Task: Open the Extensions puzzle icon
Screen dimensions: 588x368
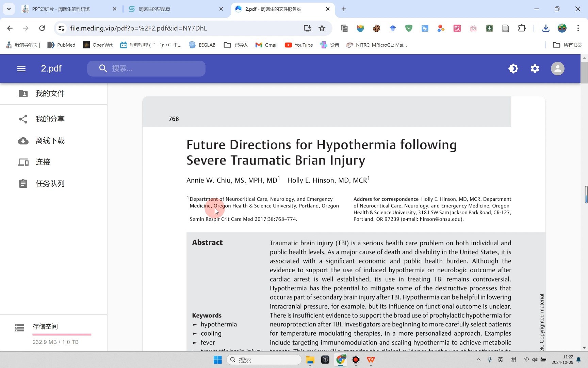Action: point(522,28)
